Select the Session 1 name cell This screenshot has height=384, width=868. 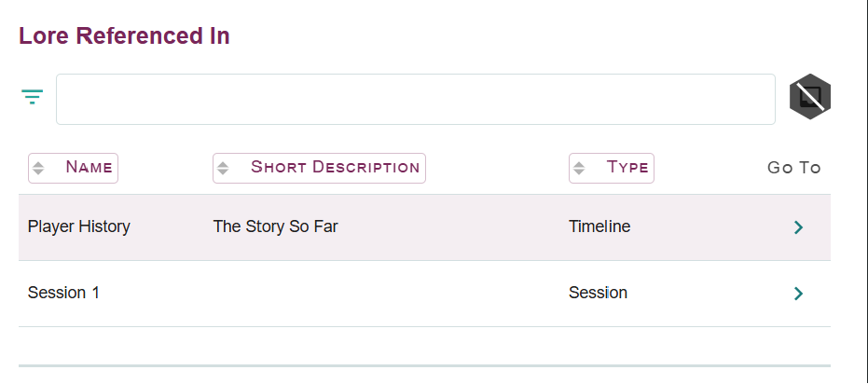click(x=63, y=293)
